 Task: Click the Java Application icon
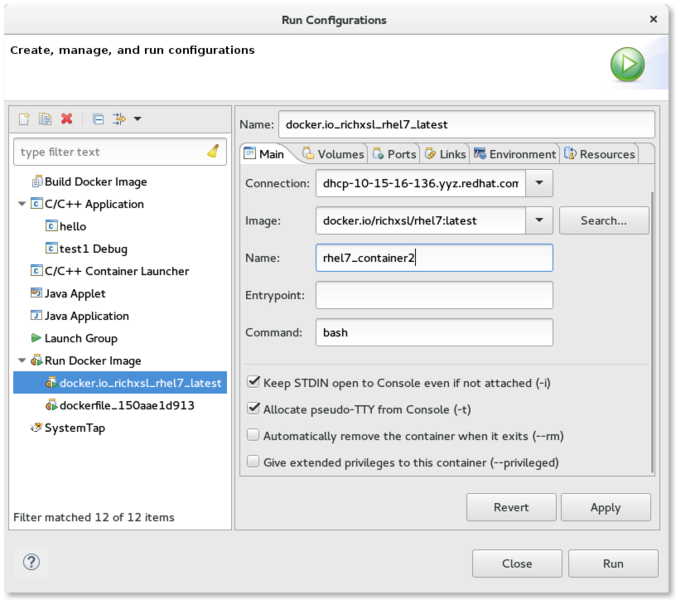tap(36, 315)
